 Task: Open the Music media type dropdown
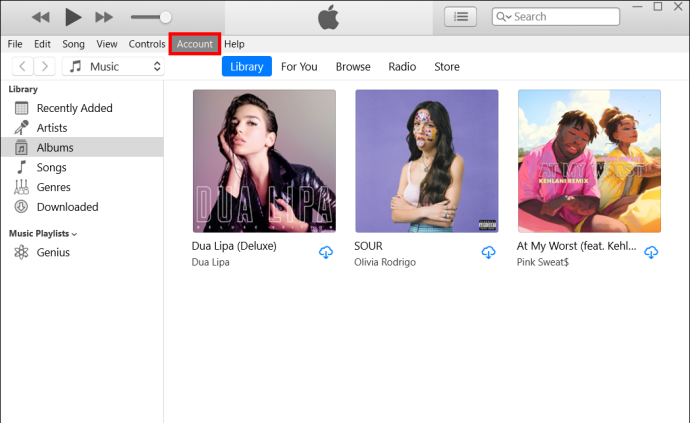click(x=113, y=66)
